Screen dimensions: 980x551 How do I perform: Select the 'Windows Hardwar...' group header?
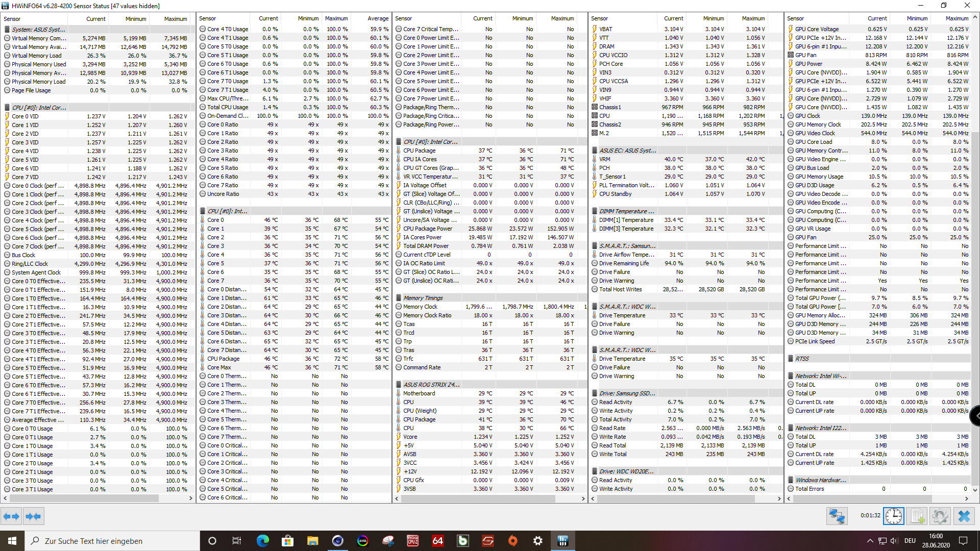(878, 480)
